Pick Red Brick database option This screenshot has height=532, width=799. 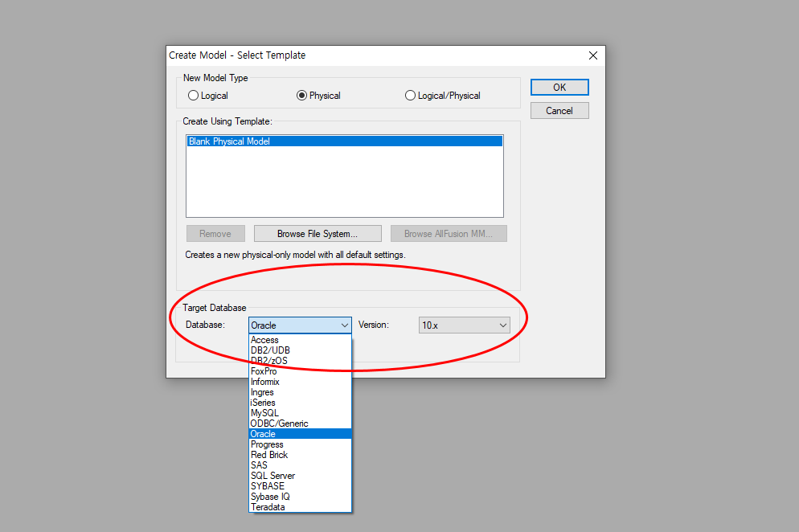[300, 455]
